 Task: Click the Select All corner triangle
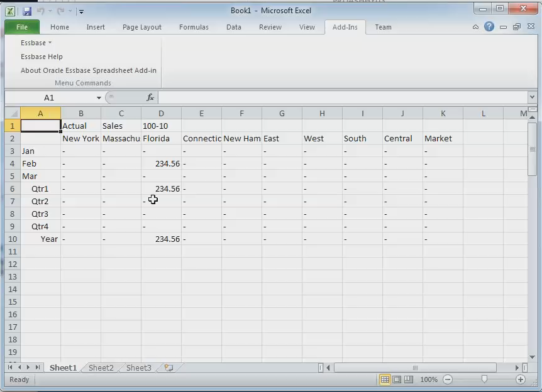point(13,113)
